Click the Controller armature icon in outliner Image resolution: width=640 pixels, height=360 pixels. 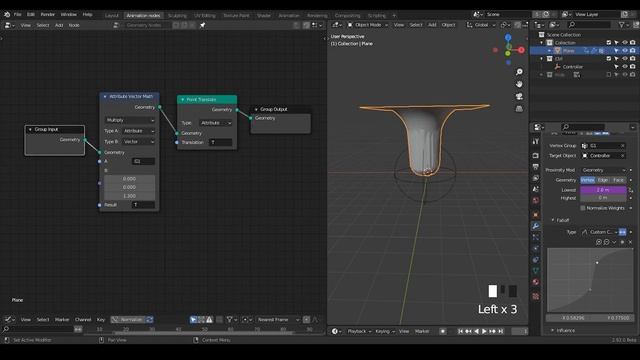tap(557, 67)
